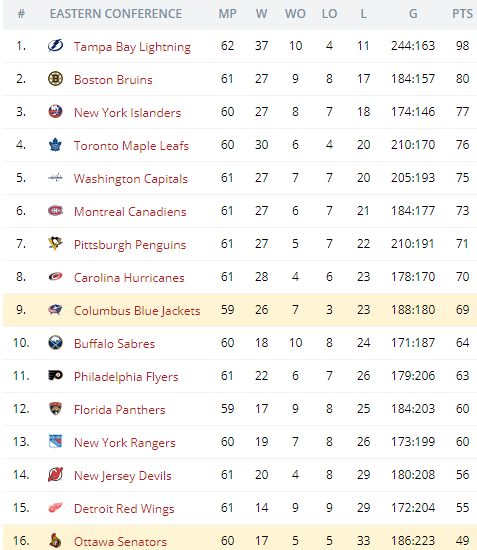Click the Eastern Conference table header
The image size is (477, 550).
pos(116,14)
